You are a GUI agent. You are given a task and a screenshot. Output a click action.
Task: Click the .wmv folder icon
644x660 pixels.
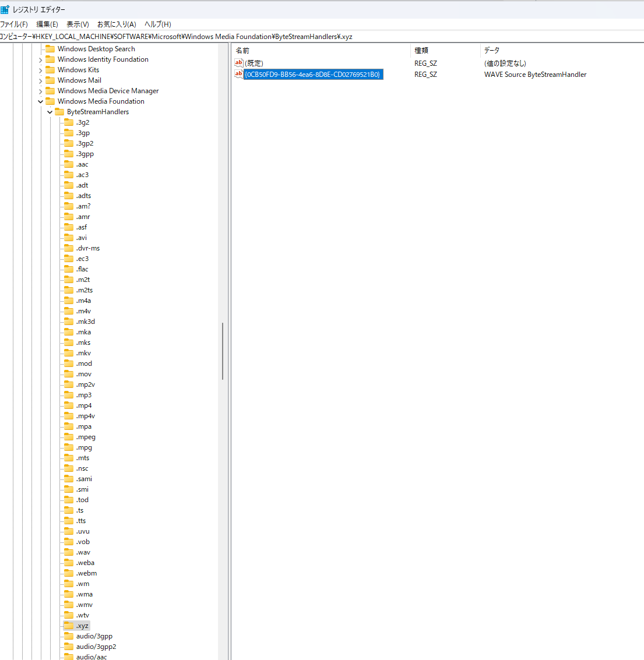pyautogui.click(x=69, y=605)
